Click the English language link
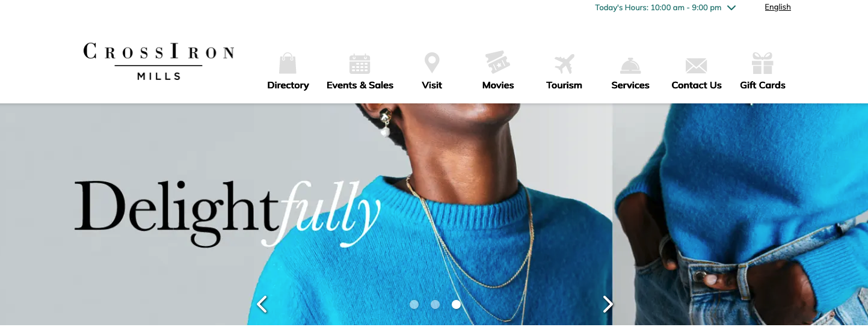This screenshot has height=330, width=868. pos(778,7)
